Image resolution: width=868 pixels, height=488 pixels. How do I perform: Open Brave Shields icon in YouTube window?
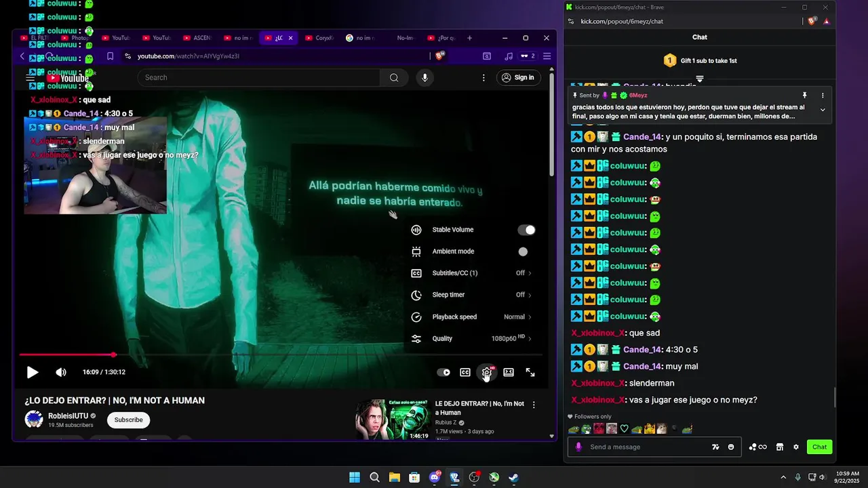439,56
